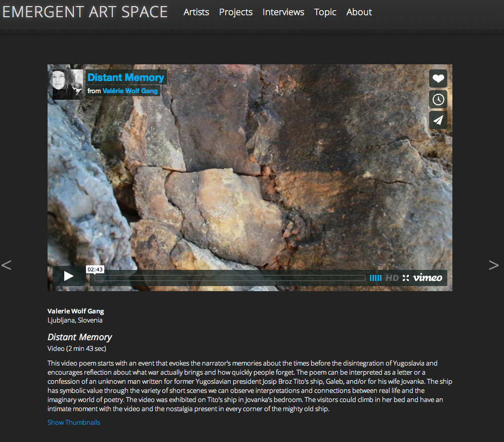
Task: Go to next artwork arrow
Action: click(493, 265)
